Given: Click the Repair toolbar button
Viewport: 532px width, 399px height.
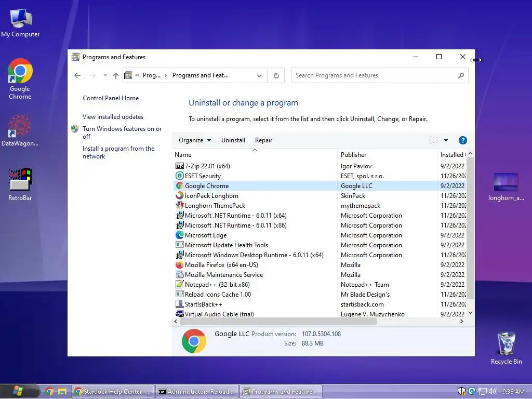Looking at the screenshot, I should coord(263,140).
